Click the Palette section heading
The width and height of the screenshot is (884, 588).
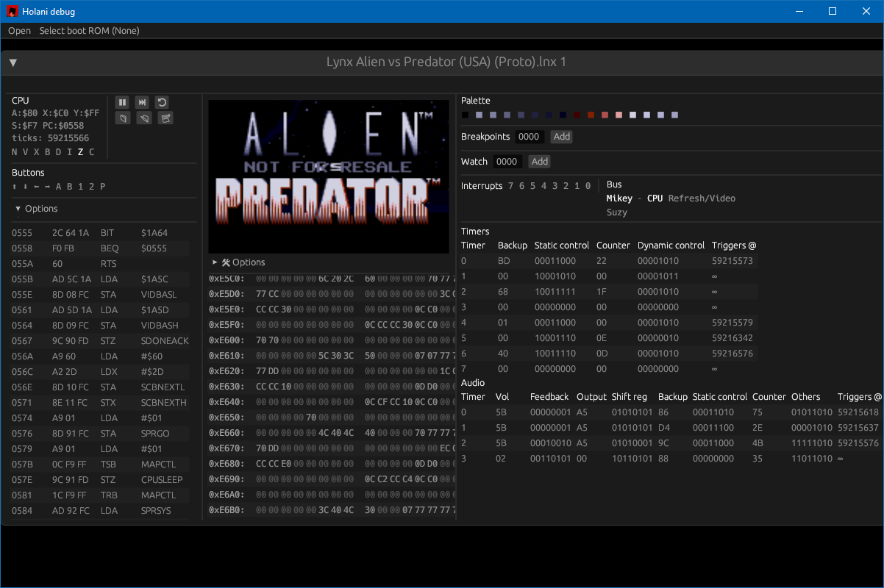[x=476, y=101]
